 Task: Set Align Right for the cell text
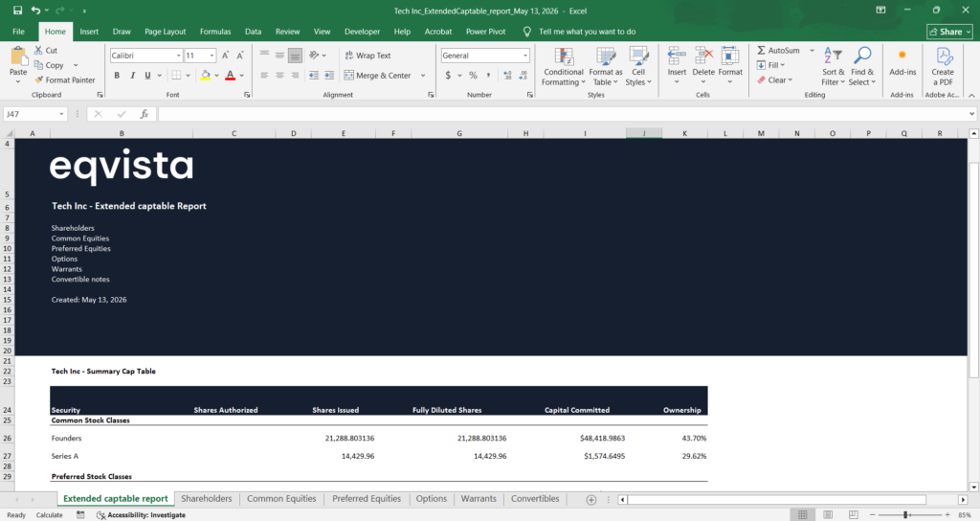[295, 75]
